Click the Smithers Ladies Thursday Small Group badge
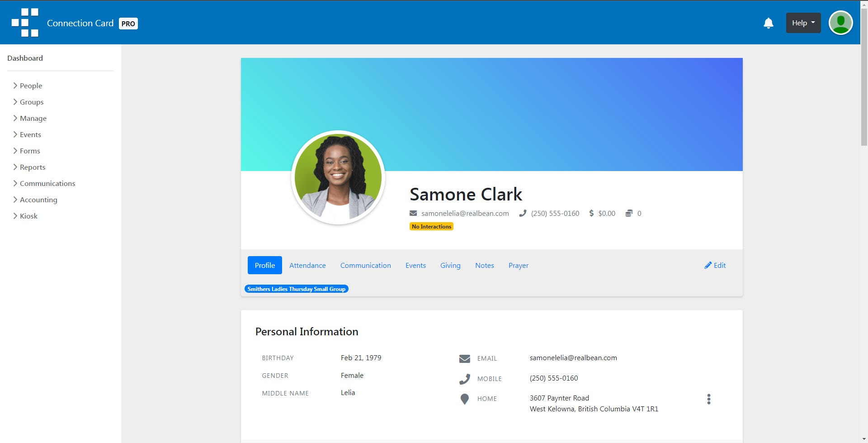The width and height of the screenshot is (868, 443). [296, 289]
